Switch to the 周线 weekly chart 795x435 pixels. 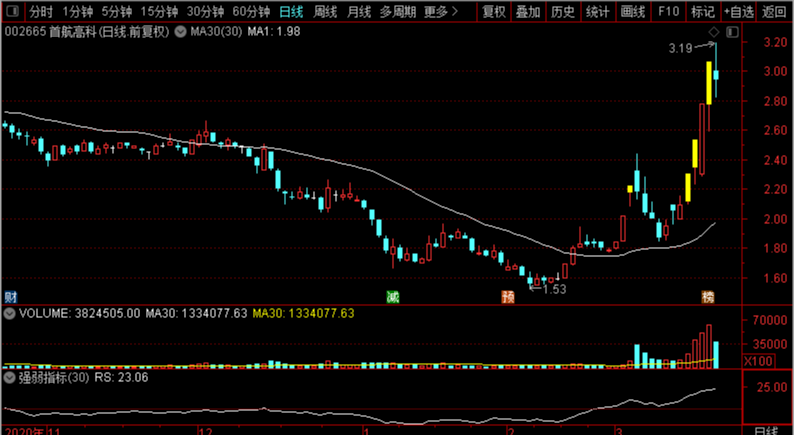click(325, 11)
